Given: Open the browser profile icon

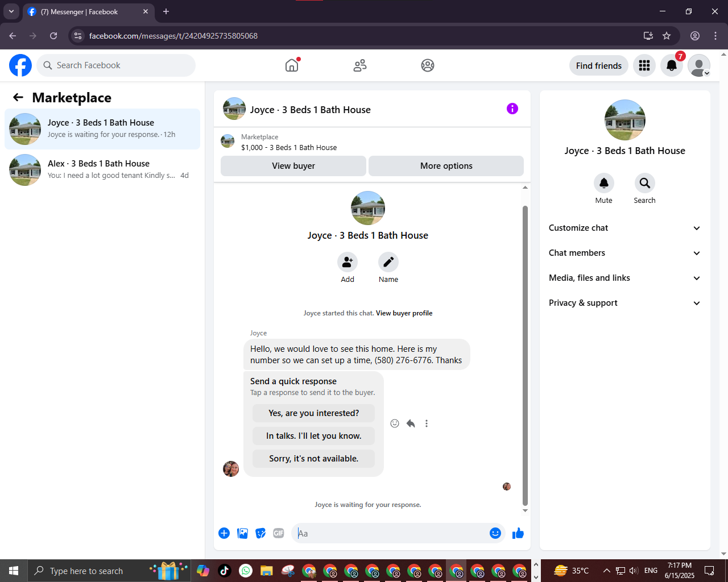Looking at the screenshot, I should pos(695,36).
